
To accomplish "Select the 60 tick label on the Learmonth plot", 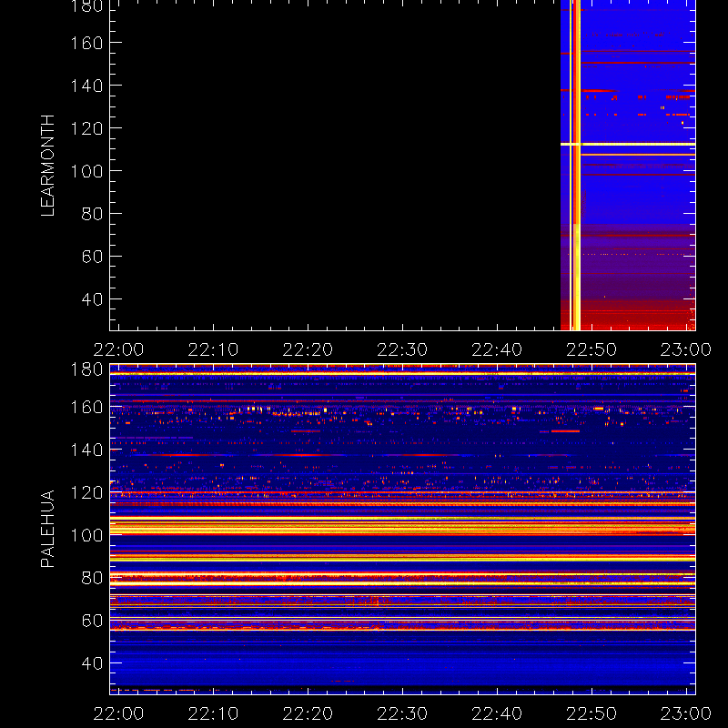I will (x=92, y=257).
